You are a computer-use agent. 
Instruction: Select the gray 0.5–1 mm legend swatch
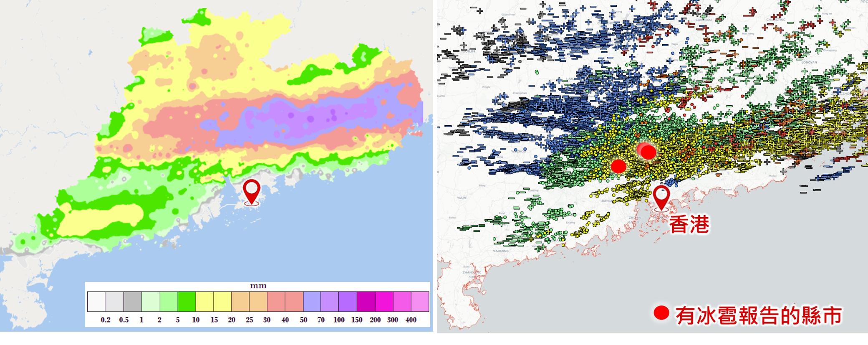(132, 302)
